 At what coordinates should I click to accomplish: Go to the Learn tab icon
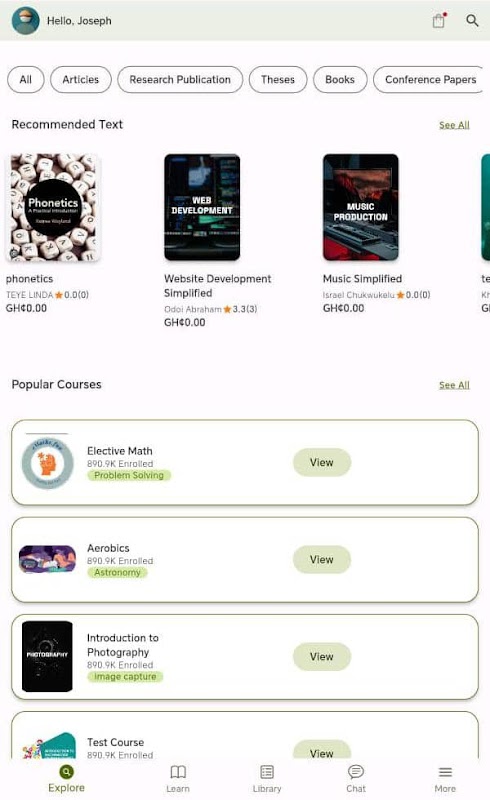[178, 771]
